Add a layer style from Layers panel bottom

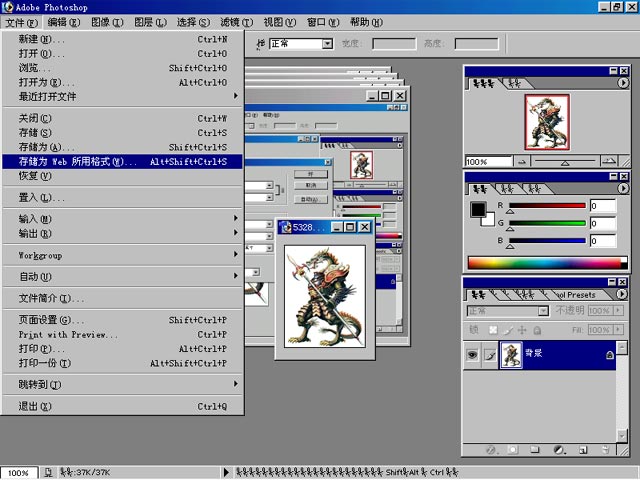[x=491, y=450]
